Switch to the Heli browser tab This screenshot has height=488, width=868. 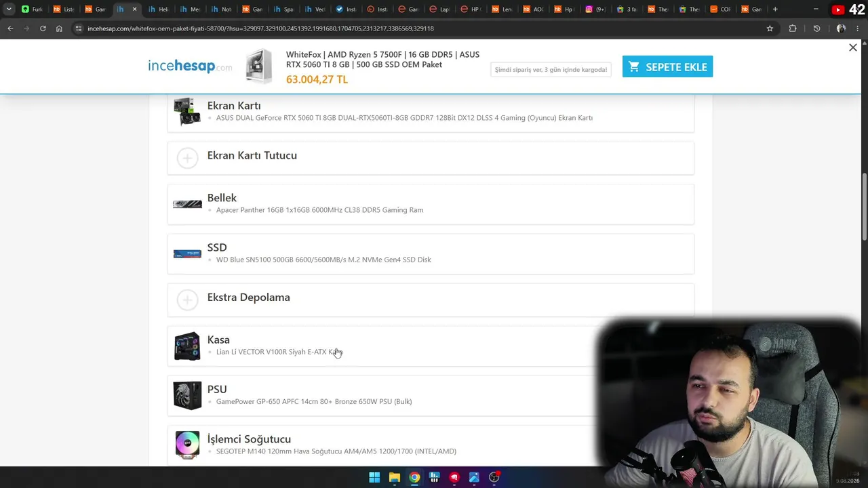(x=158, y=9)
